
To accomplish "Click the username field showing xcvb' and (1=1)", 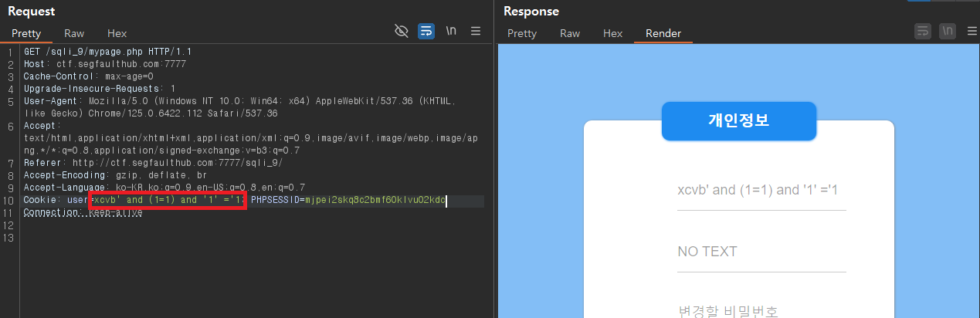I will point(761,190).
